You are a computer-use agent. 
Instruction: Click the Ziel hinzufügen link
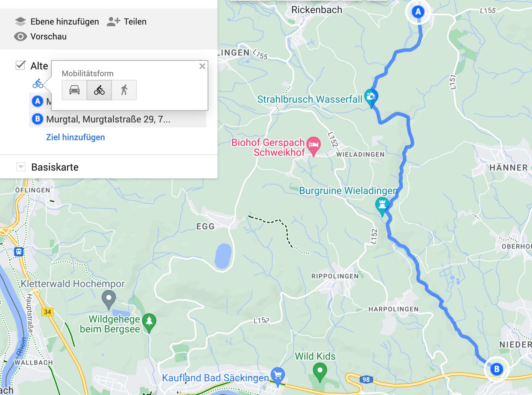[75, 137]
